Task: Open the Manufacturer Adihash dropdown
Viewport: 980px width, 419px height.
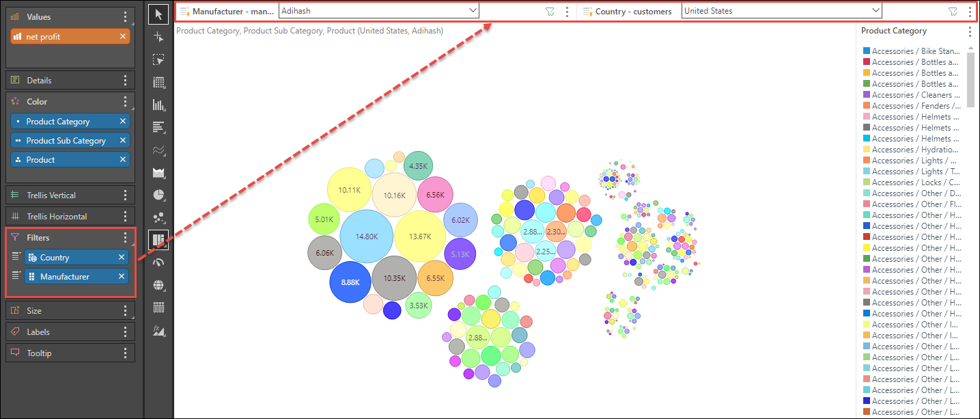Action: click(x=379, y=11)
